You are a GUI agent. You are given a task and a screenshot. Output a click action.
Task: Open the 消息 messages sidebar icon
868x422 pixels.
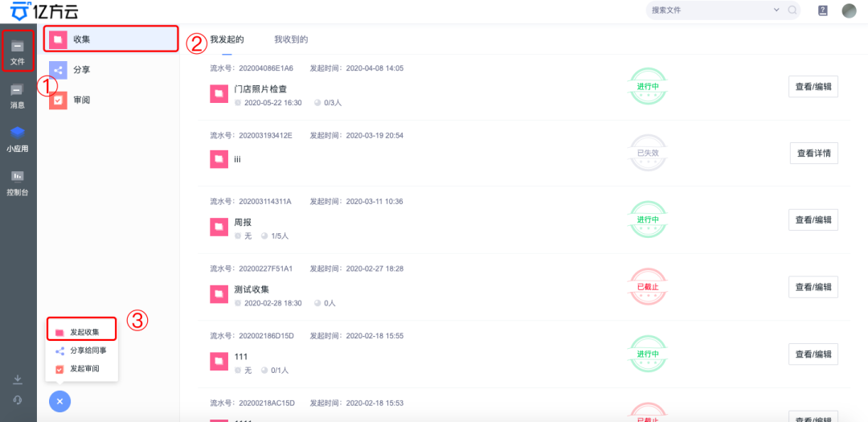(x=17, y=94)
